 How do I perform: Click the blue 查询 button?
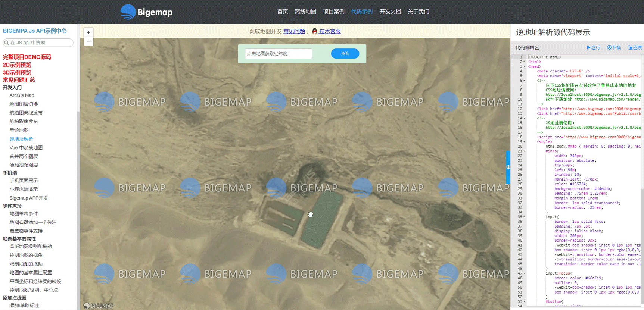[x=345, y=54]
